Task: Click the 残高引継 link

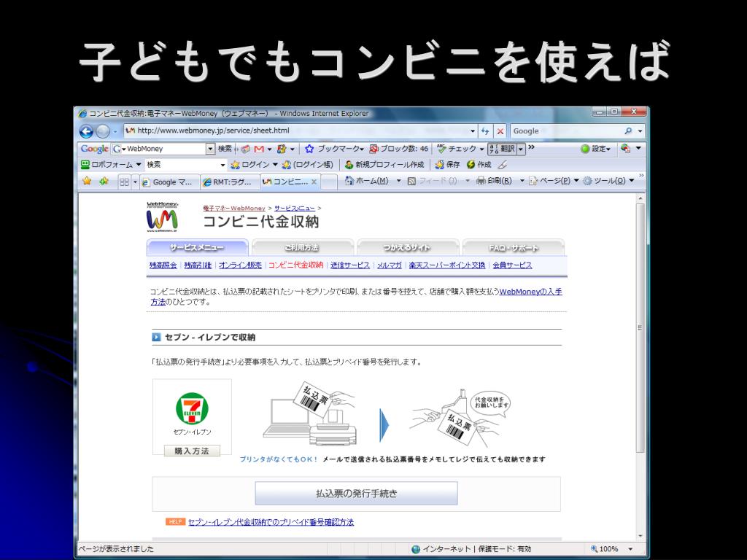Action: (x=198, y=265)
